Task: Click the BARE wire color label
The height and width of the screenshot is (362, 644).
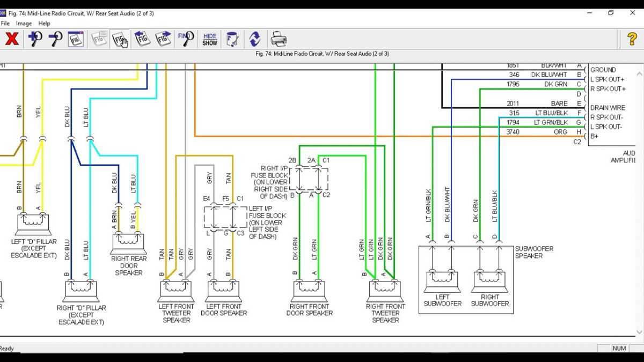Action: click(559, 104)
